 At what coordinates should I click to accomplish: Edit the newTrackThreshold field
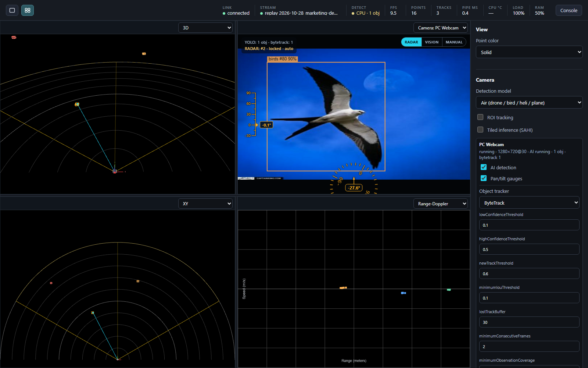[x=529, y=273]
